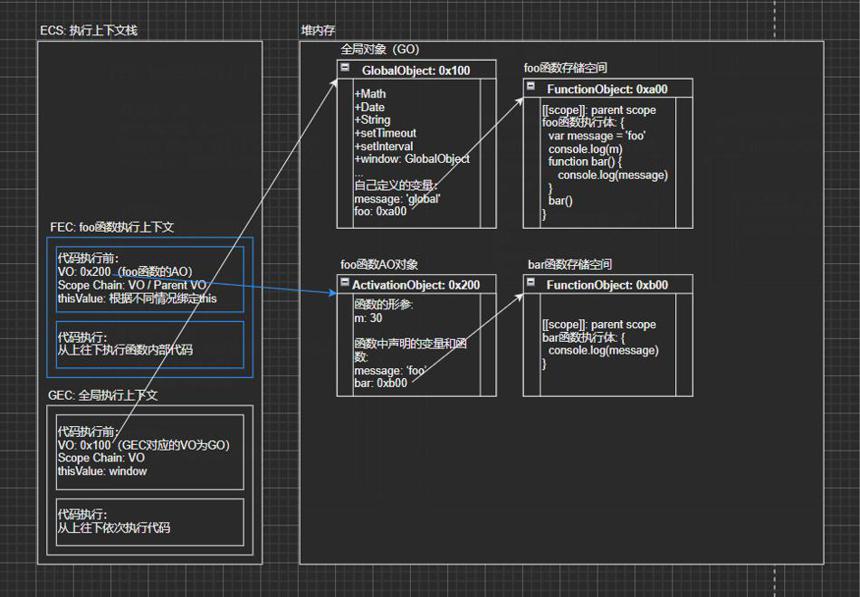Collapse the ActivationObject: 0x200 container

tap(345, 282)
